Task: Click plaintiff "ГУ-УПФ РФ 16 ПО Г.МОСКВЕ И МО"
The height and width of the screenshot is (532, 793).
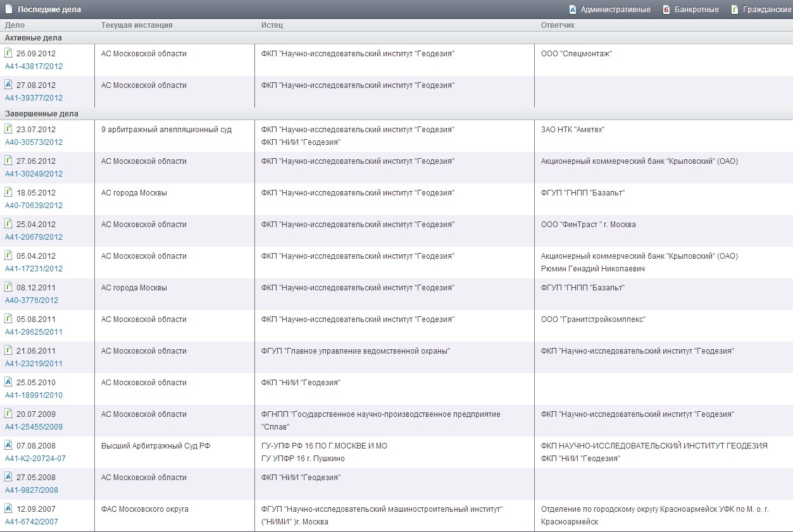Action: [324, 446]
